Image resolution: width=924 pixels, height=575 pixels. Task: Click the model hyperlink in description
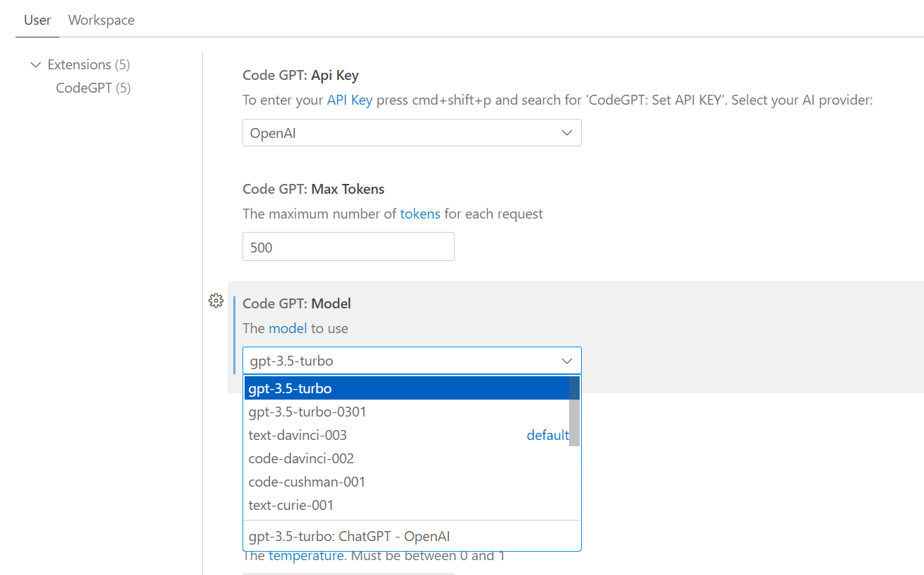288,328
